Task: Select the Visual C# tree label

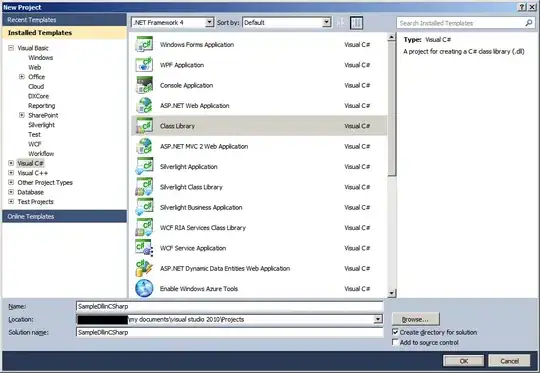Action: [31, 163]
